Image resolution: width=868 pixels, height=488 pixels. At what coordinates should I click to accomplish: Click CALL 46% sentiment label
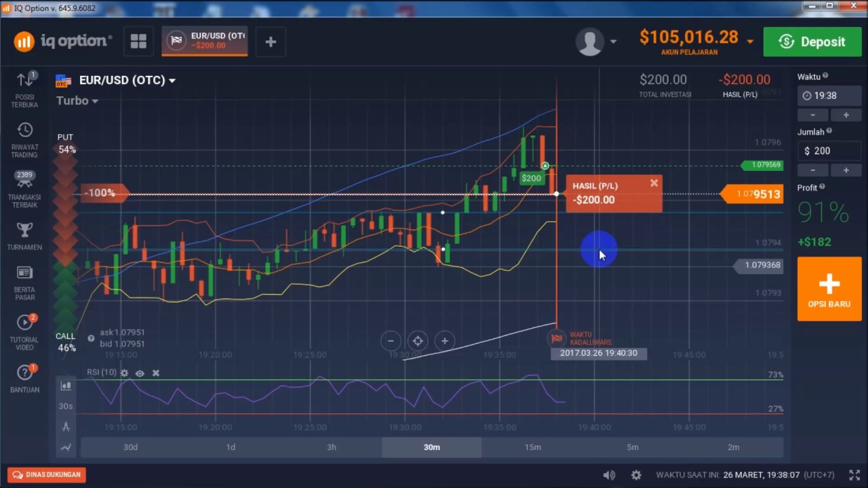coord(66,342)
